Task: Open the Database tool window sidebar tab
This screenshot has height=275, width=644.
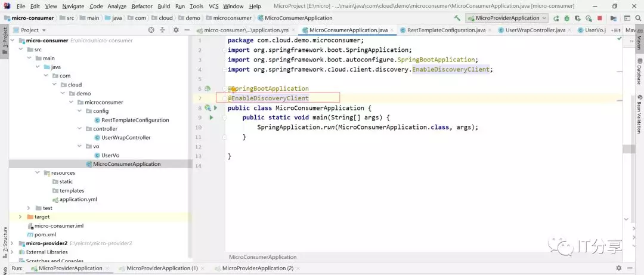Action: tap(639, 71)
